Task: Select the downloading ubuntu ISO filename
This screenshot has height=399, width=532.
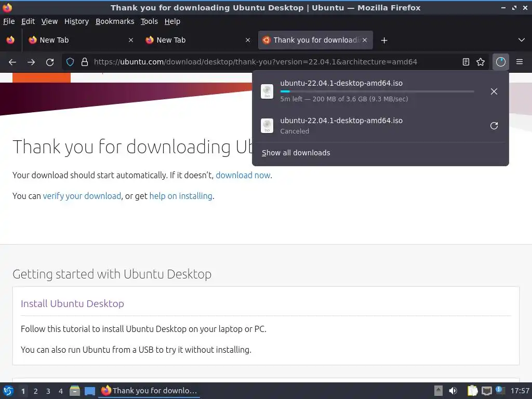Action: (x=341, y=83)
